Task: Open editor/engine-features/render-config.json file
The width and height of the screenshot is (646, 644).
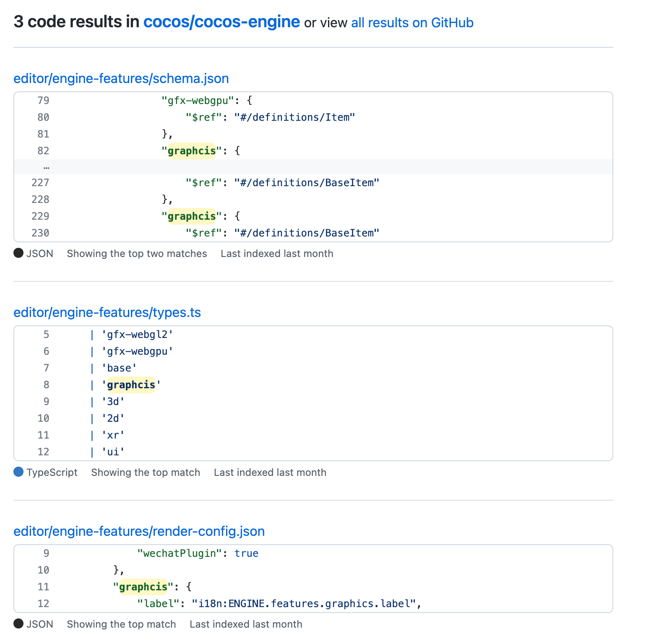Action: coord(139,531)
